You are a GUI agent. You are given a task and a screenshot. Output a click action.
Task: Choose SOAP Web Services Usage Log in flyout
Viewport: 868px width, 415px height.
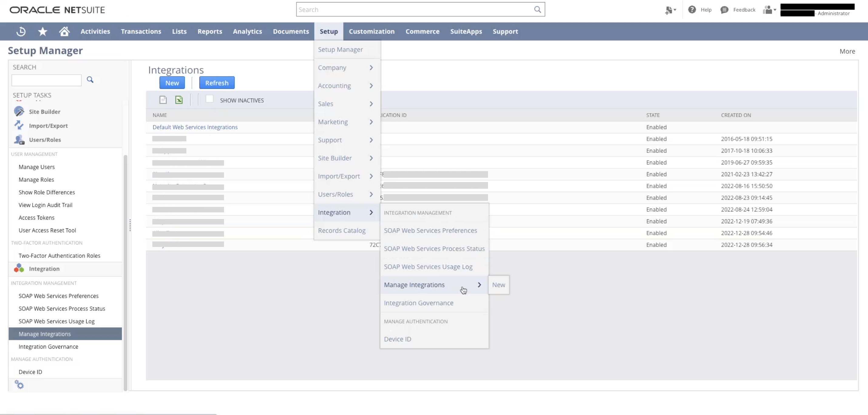pyautogui.click(x=428, y=267)
